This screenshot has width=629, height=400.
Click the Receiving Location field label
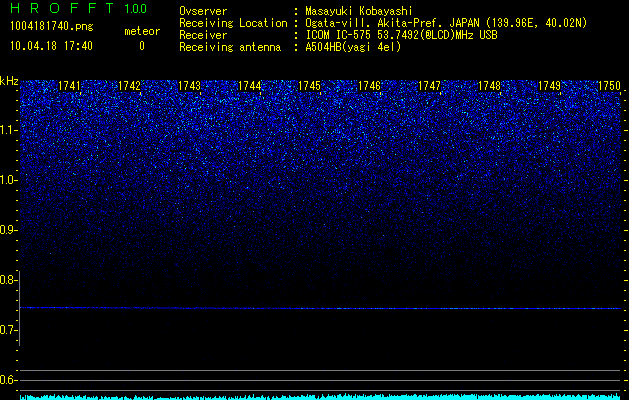[x=233, y=23]
